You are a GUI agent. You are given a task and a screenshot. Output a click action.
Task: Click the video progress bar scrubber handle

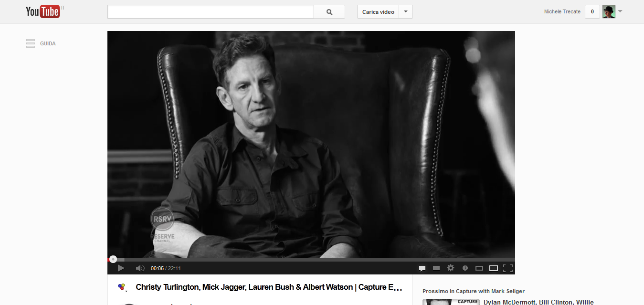(x=113, y=259)
